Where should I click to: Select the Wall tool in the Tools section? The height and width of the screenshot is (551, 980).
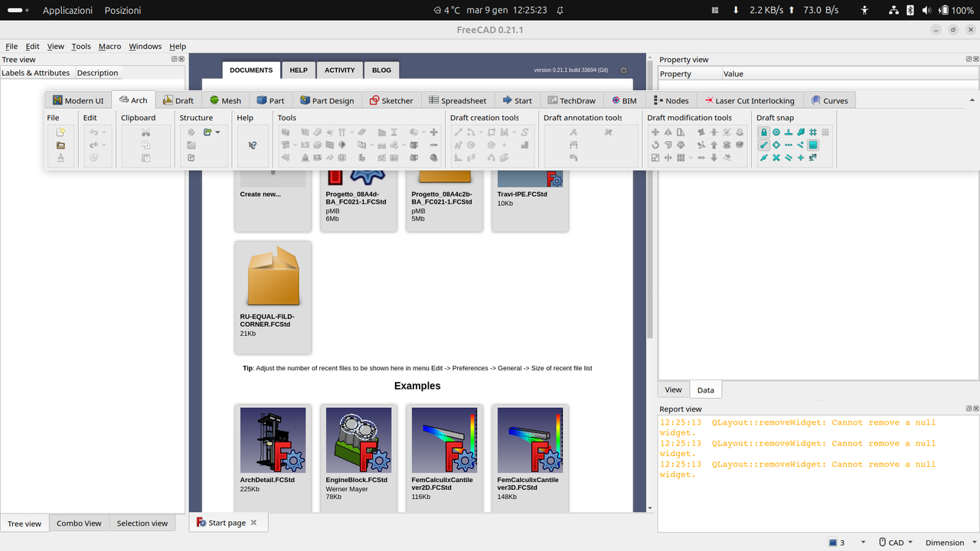tap(286, 132)
